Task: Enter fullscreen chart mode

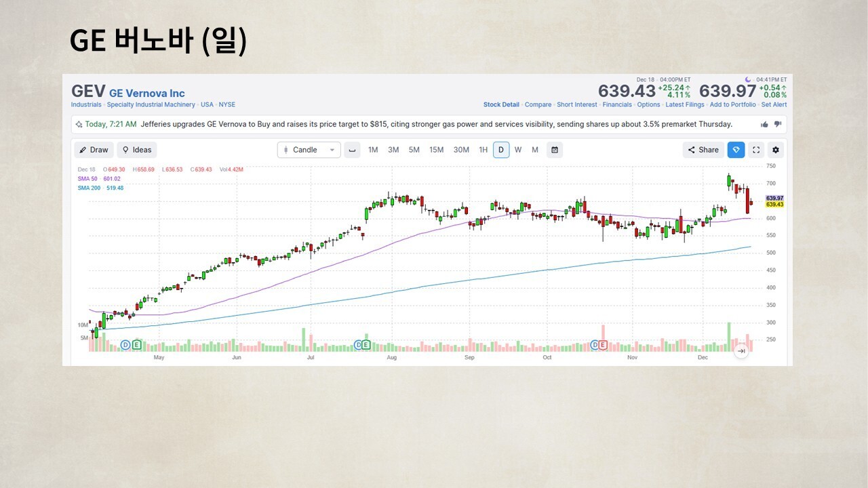Action: [756, 150]
